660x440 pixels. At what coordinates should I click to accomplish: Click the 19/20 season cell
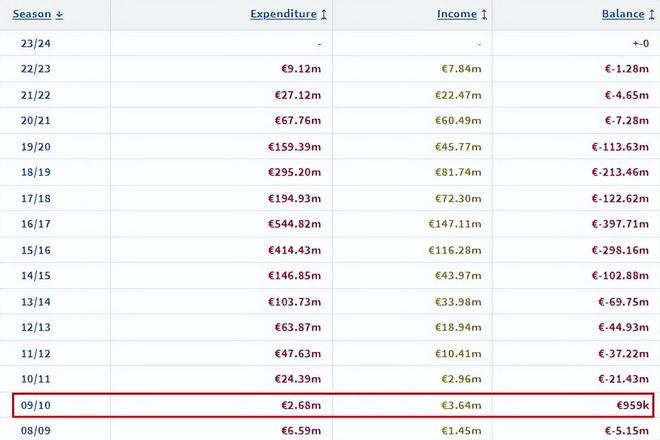pyautogui.click(x=36, y=145)
